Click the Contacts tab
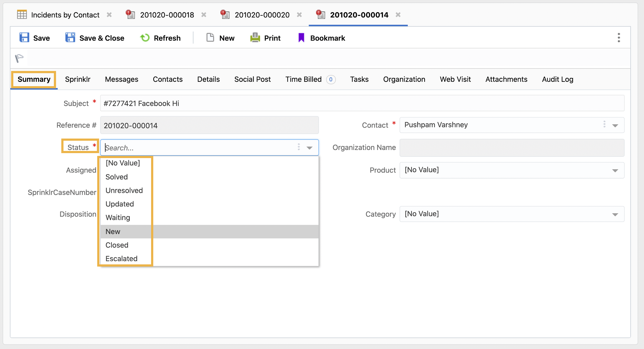Viewport: 644px width, 349px height. click(168, 79)
